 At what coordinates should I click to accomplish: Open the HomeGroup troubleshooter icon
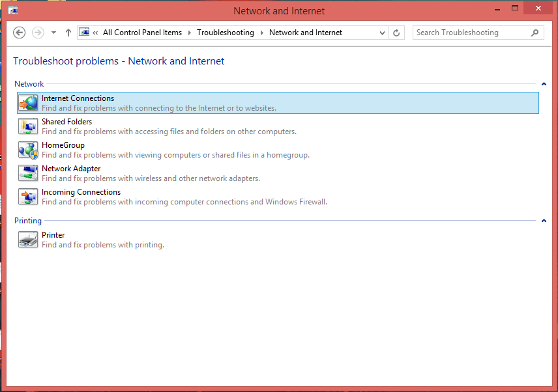pyautogui.click(x=28, y=150)
